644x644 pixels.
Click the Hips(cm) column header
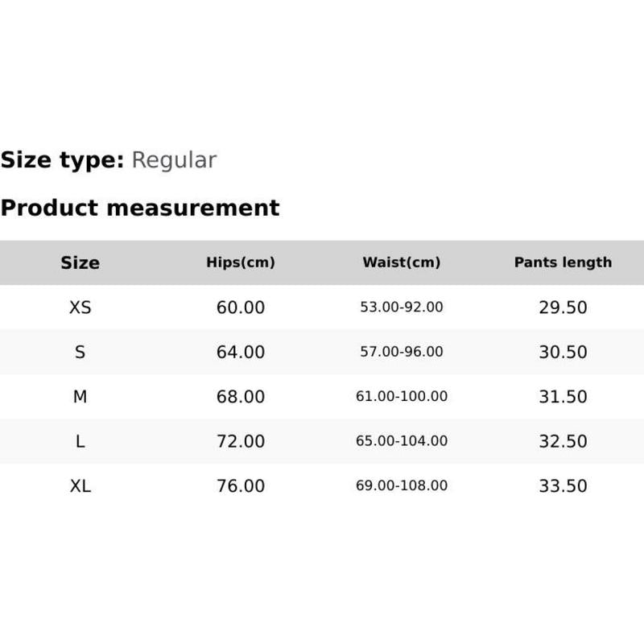241,262
